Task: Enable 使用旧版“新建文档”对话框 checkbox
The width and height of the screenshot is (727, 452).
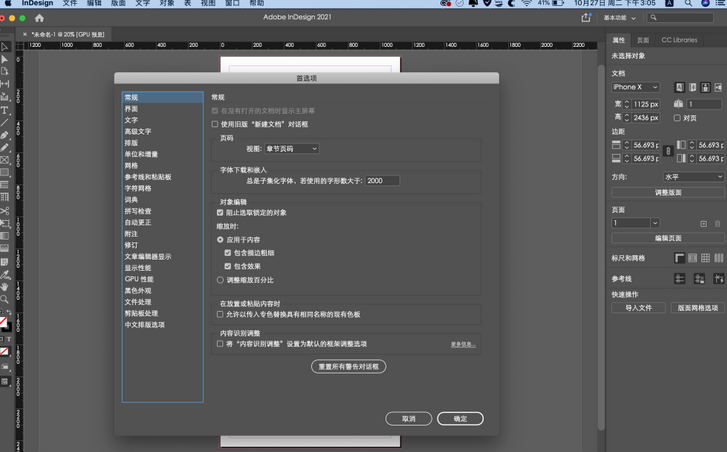Action: click(x=215, y=124)
